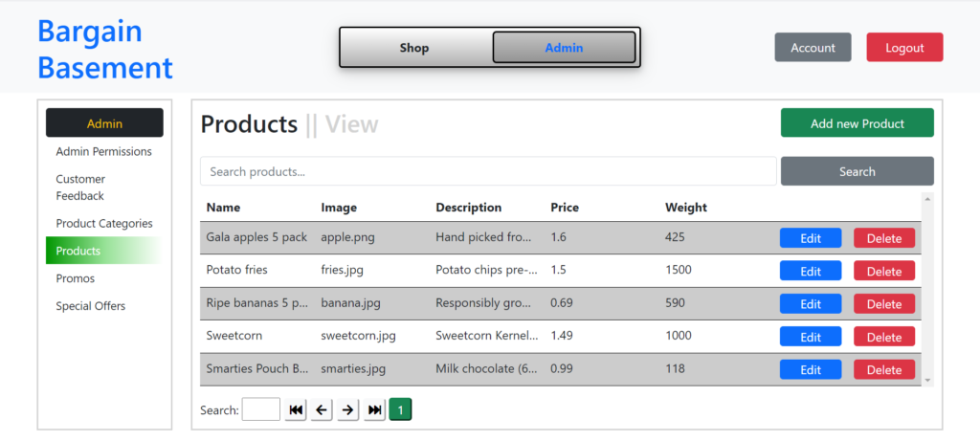Switch to the Shop tab
Screen dimensions: 980x441
414,48
